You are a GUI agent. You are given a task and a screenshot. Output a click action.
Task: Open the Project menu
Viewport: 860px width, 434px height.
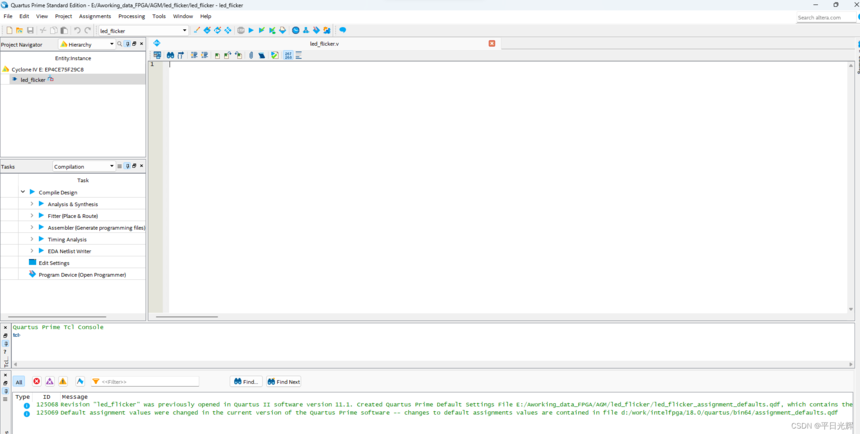63,16
